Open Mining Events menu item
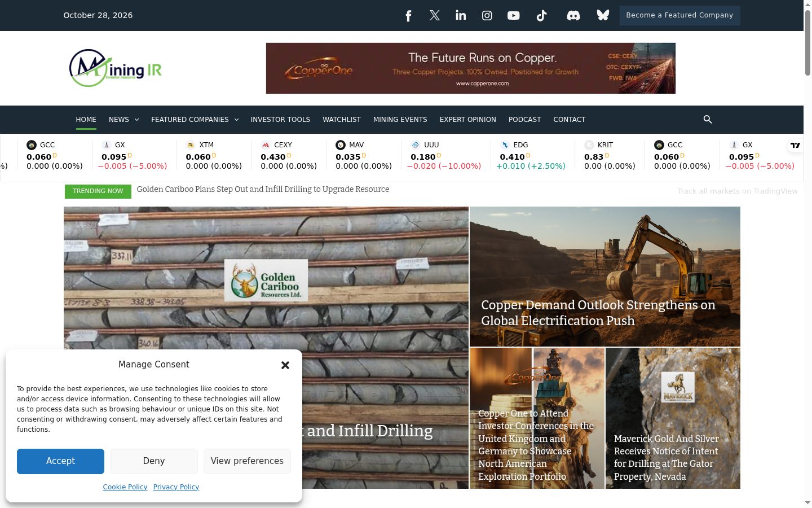 click(400, 120)
